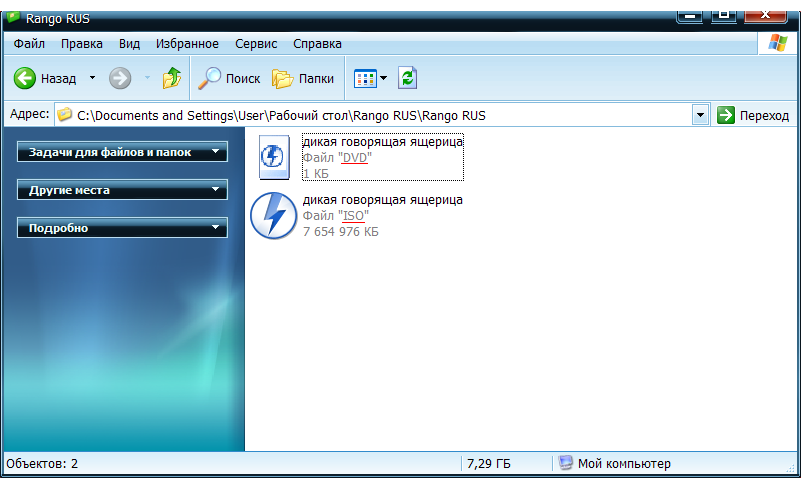Viewport: 801px width, 478px height.
Task: Expand the 'Подробно' details panel
Action: click(216, 227)
